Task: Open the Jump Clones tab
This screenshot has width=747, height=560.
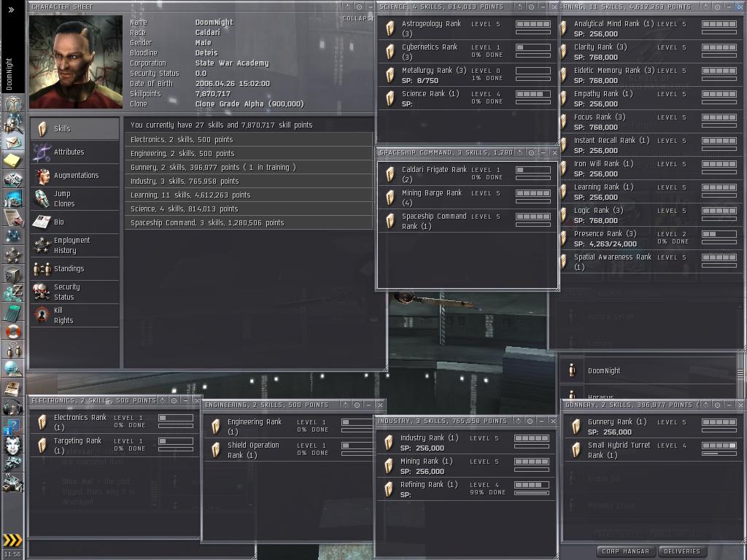Action: [x=75, y=198]
